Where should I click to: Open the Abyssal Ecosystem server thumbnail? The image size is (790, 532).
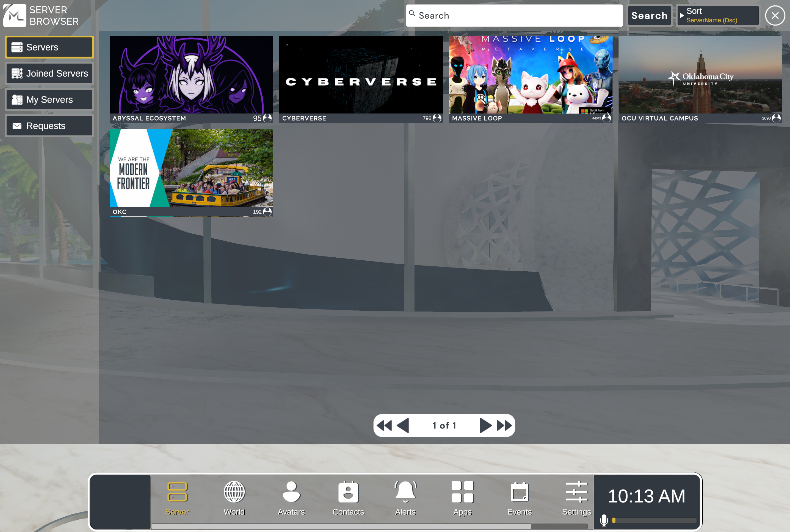tap(191, 75)
